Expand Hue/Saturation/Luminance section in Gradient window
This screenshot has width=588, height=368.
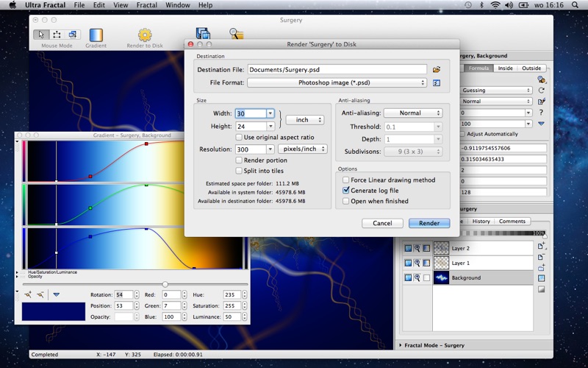pyautogui.click(x=17, y=272)
